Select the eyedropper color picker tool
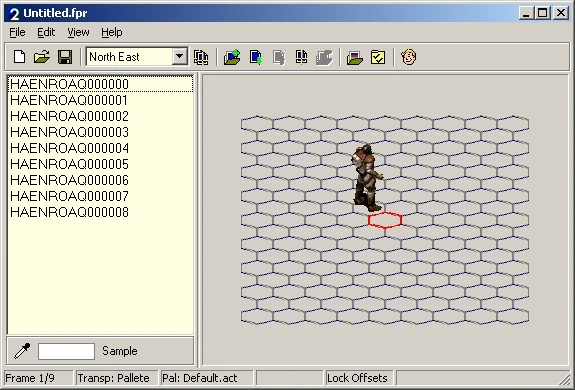This screenshot has height=390, width=575. 22,351
